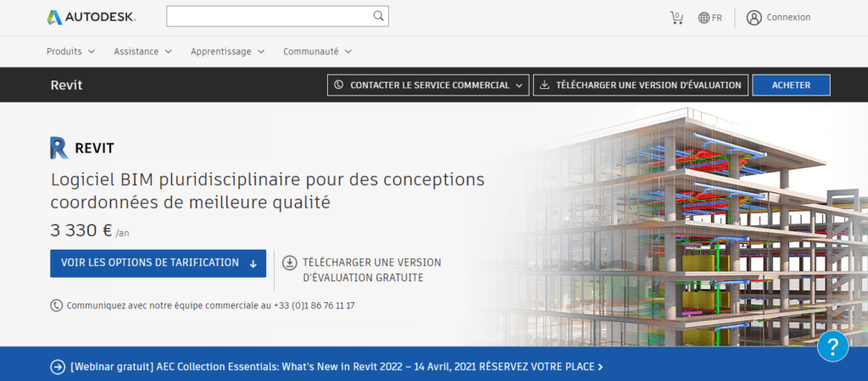Click the Revit title in black bar

point(66,86)
